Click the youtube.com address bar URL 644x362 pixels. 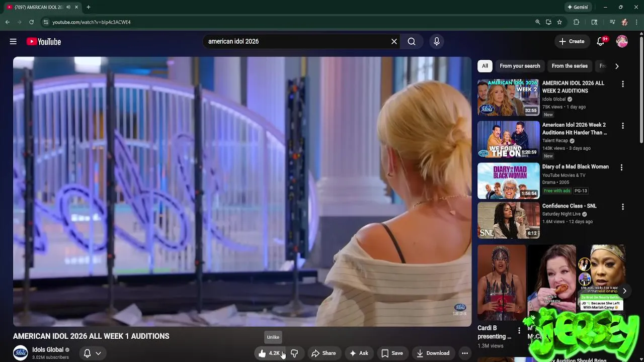pyautogui.click(x=92, y=22)
